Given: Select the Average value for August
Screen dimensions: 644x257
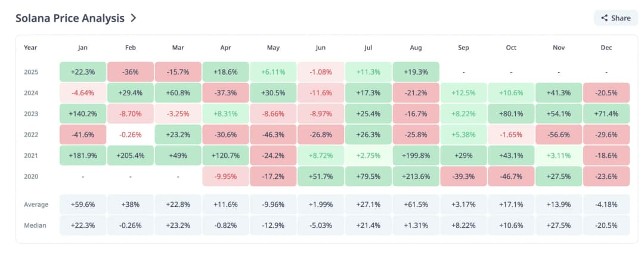Looking at the screenshot, I should pyautogui.click(x=416, y=205).
